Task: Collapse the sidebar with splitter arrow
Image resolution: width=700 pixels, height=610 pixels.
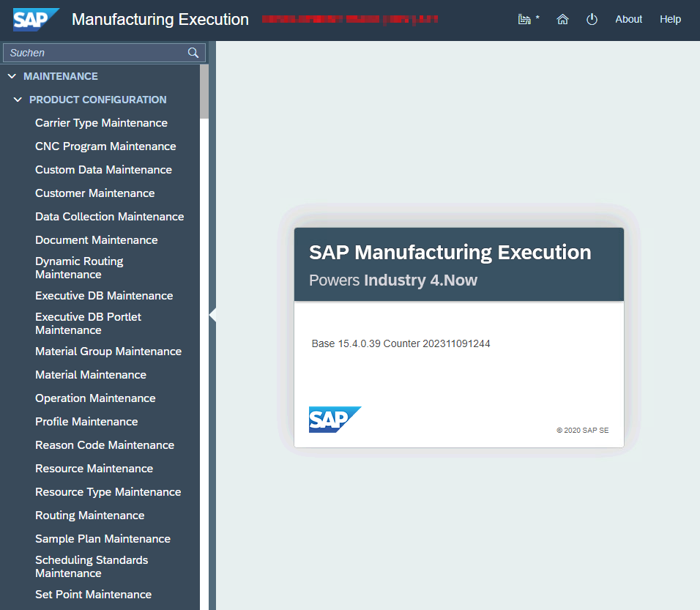Action: (x=212, y=314)
